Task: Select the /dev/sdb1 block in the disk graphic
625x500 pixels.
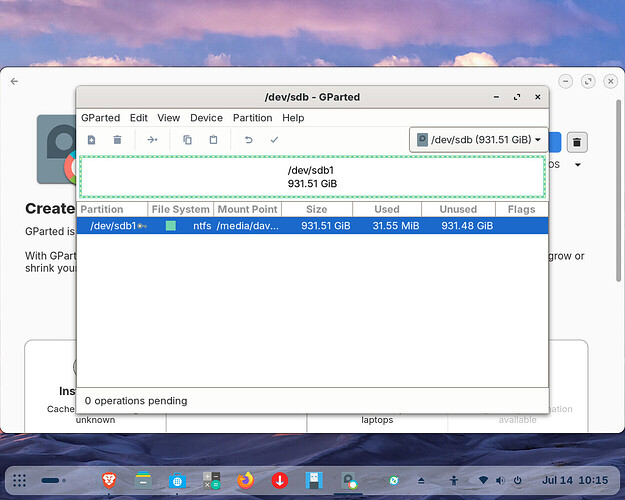Action: point(312,177)
